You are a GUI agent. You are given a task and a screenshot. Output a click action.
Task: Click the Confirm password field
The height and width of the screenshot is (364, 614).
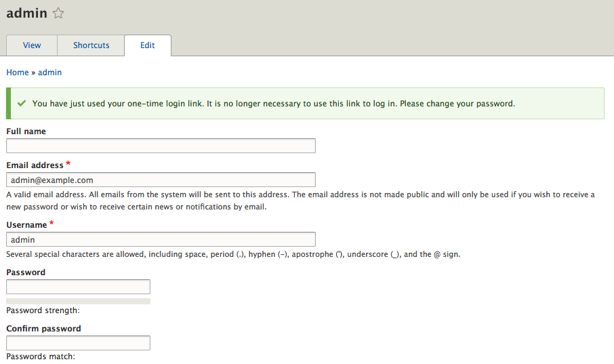(78, 343)
